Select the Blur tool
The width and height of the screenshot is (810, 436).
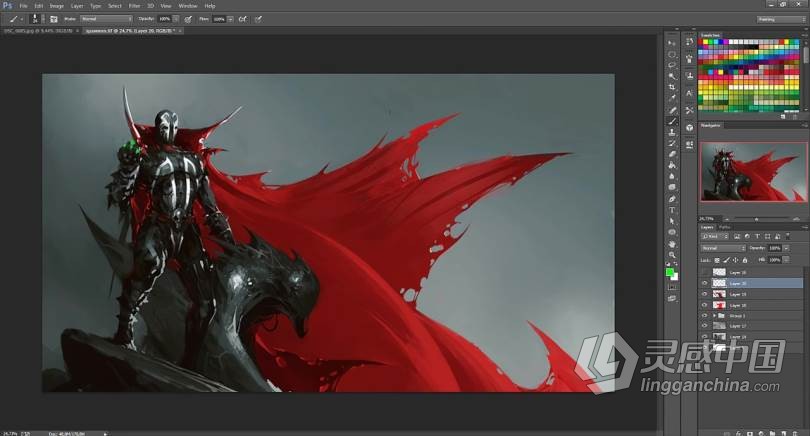point(672,176)
